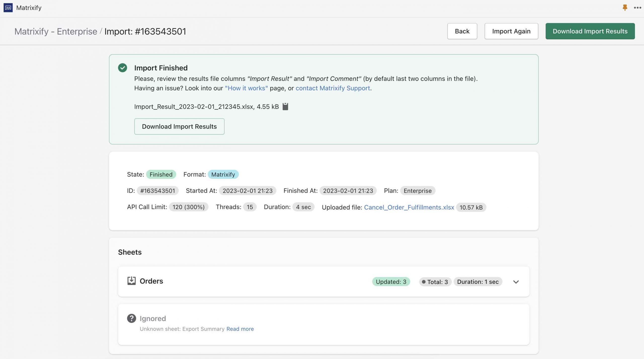644x359 pixels.
Task: Click the Ignored question mark icon
Action: coord(131,318)
